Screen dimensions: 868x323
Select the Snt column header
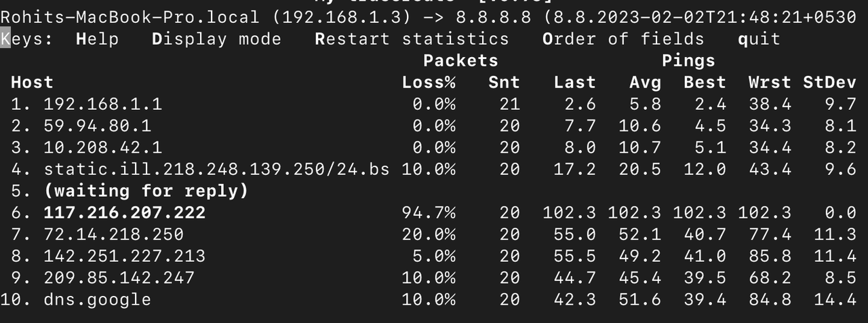504,83
